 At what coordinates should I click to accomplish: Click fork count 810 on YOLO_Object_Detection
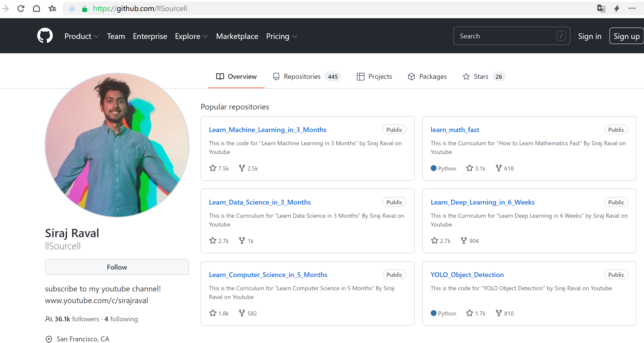[505, 313]
